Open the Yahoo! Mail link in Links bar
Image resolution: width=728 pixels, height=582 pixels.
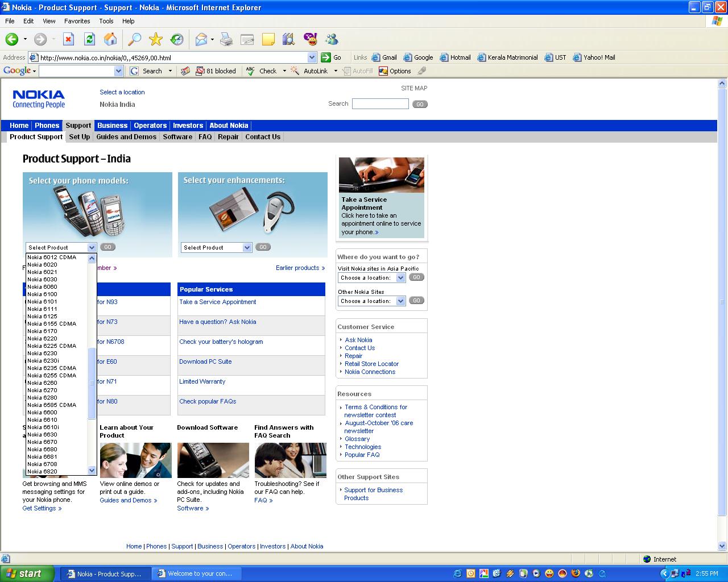(x=594, y=57)
